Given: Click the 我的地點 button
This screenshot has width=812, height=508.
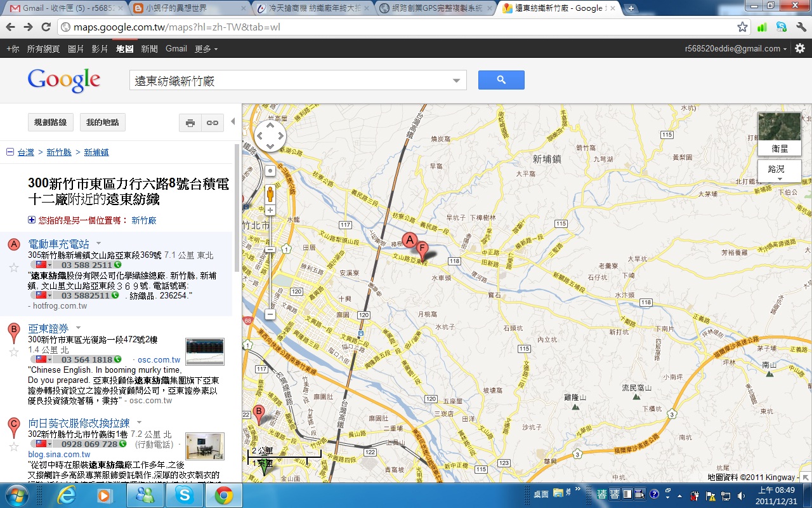Looking at the screenshot, I should pyautogui.click(x=103, y=122).
